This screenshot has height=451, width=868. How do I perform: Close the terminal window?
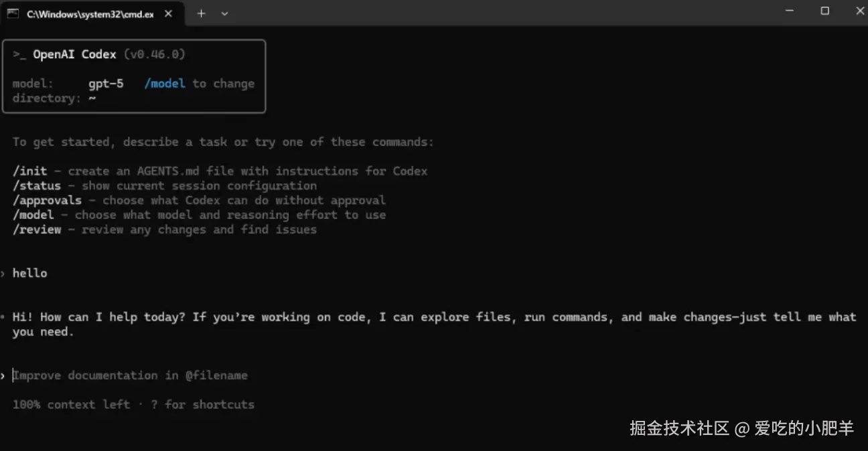click(859, 11)
